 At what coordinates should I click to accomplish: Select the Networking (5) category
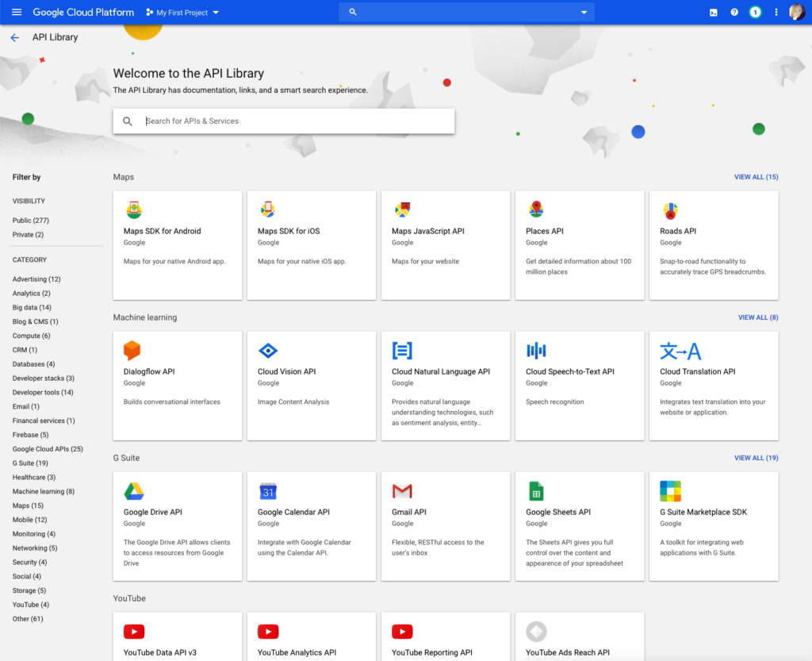point(35,548)
